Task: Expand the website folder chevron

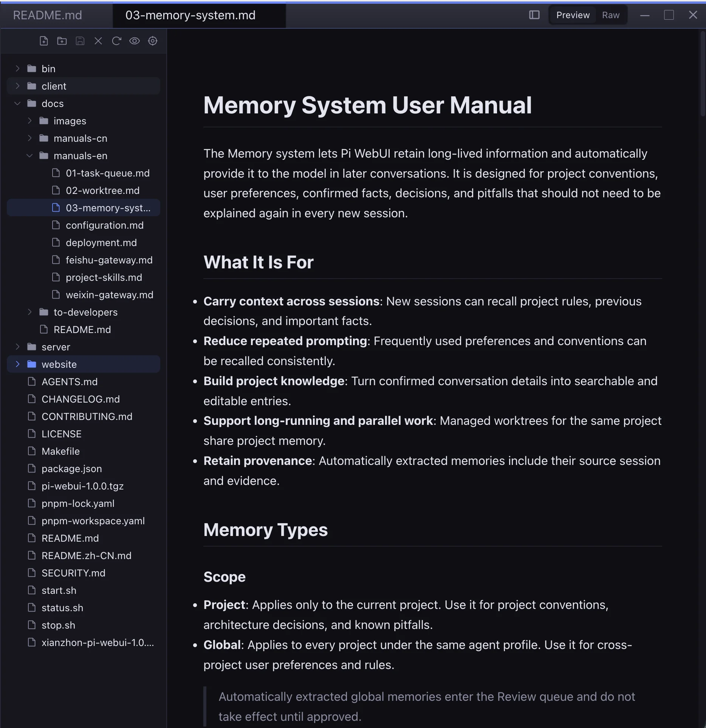Action: click(17, 364)
